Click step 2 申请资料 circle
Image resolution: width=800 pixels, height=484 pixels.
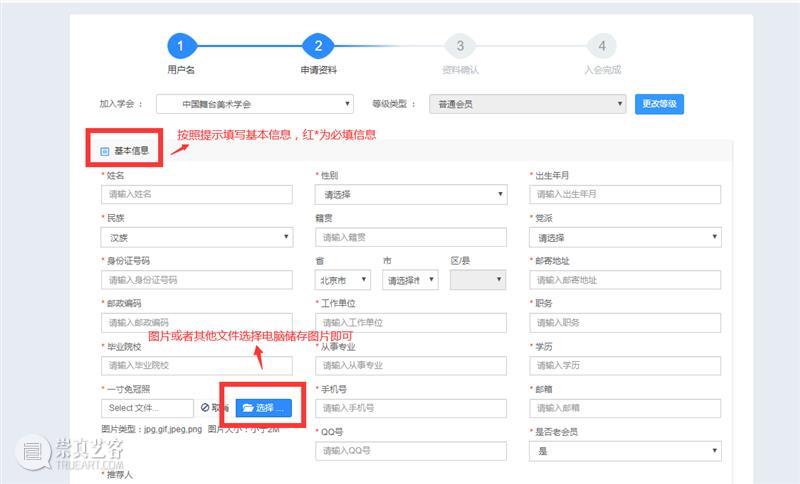point(318,46)
